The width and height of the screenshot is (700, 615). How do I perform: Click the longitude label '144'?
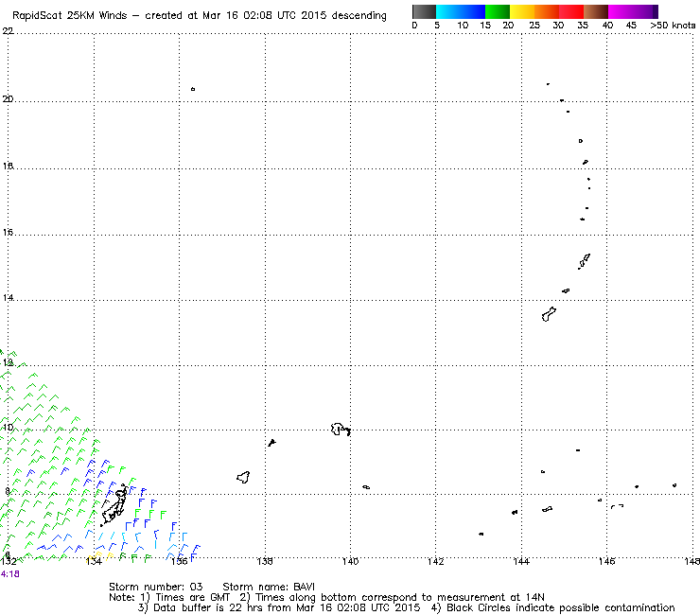[x=521, y=561]
